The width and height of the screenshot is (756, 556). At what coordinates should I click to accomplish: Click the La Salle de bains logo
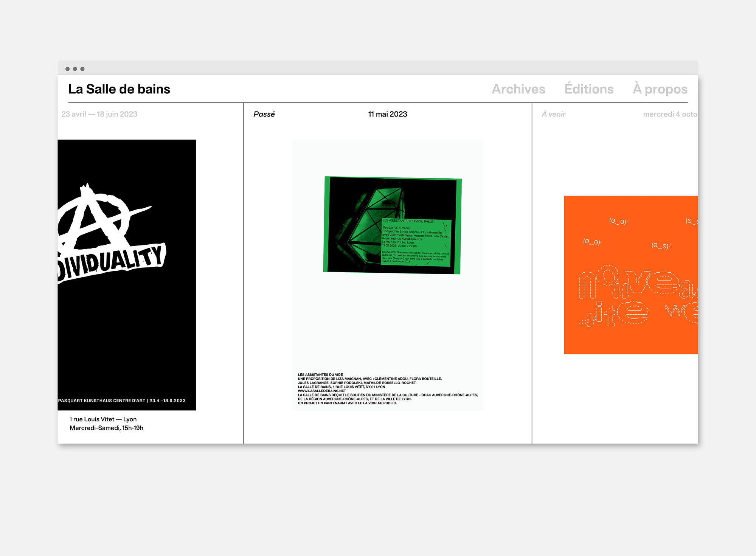pyautogui.click(x=119, y=89)
